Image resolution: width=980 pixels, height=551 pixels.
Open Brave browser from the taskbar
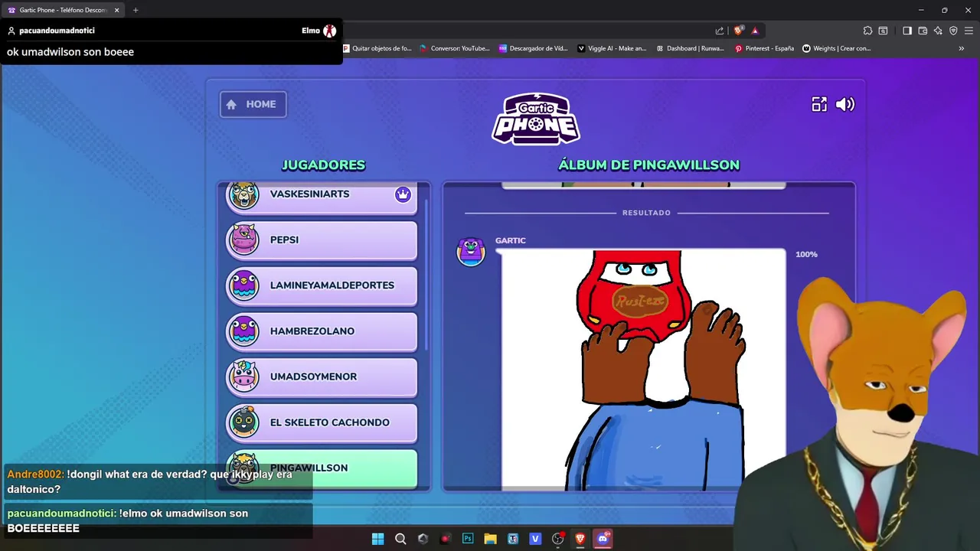[x=580, y=539]
